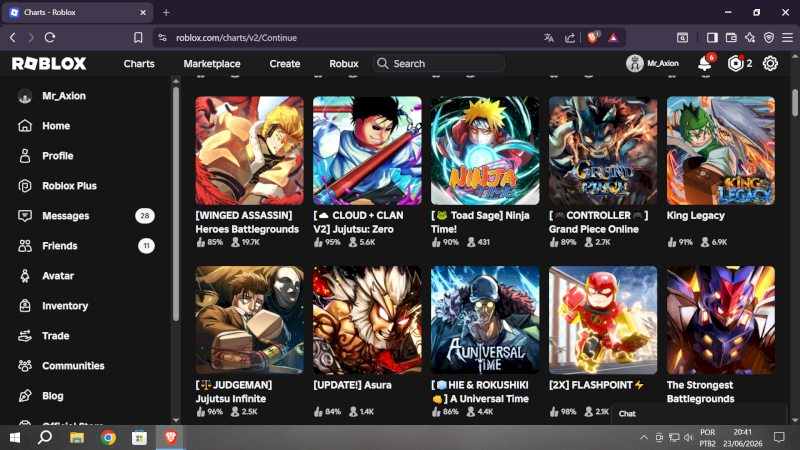The width and height of the screenshot is (800, 450).
Task: Open Create in the navbar
Action: pyautogui.click(x=285, y=64)
